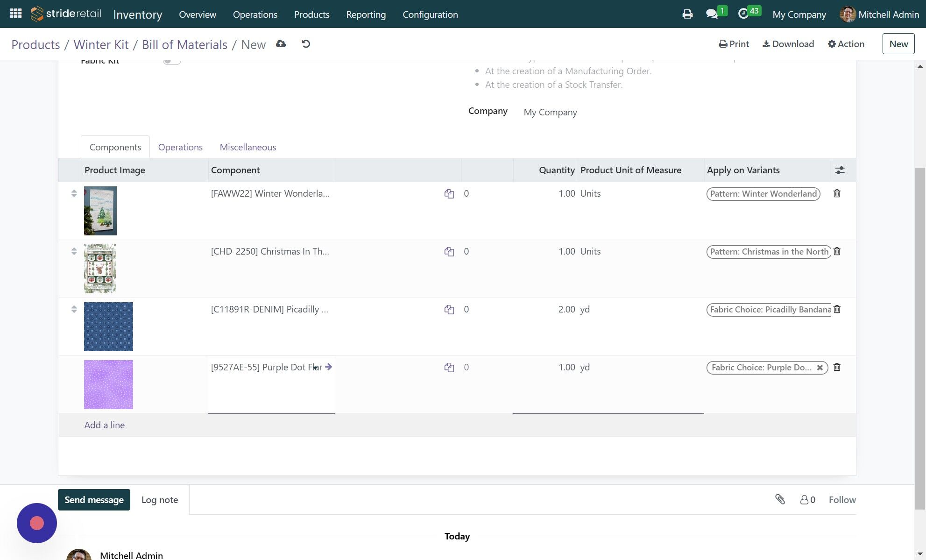Grab drag handle of Christmas row
Screen dimensions: 926x560
74,251
